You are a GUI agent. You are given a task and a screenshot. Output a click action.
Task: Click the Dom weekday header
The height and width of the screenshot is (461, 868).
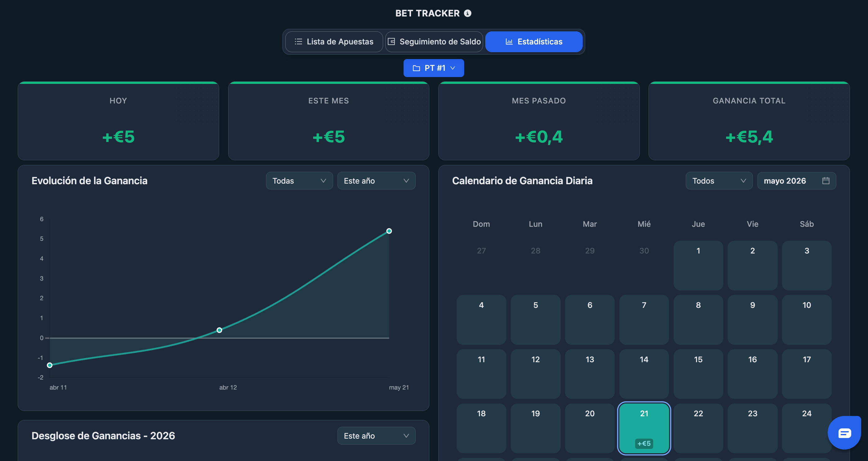click(481, 224)
